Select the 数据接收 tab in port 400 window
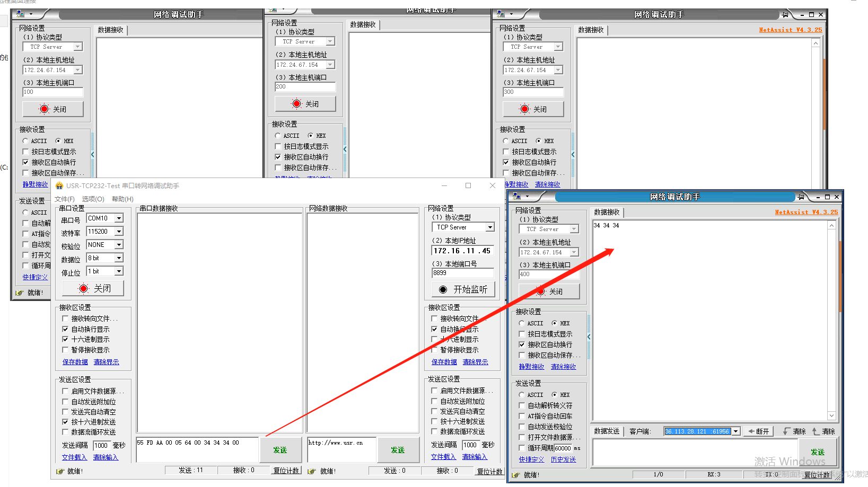Screen dimensions: 868x487 tap(607, 212)
